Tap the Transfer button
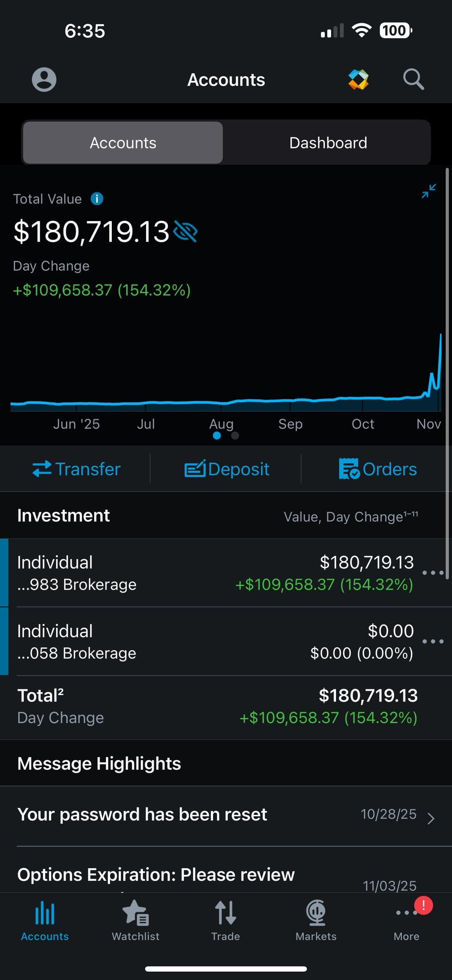 77,469
